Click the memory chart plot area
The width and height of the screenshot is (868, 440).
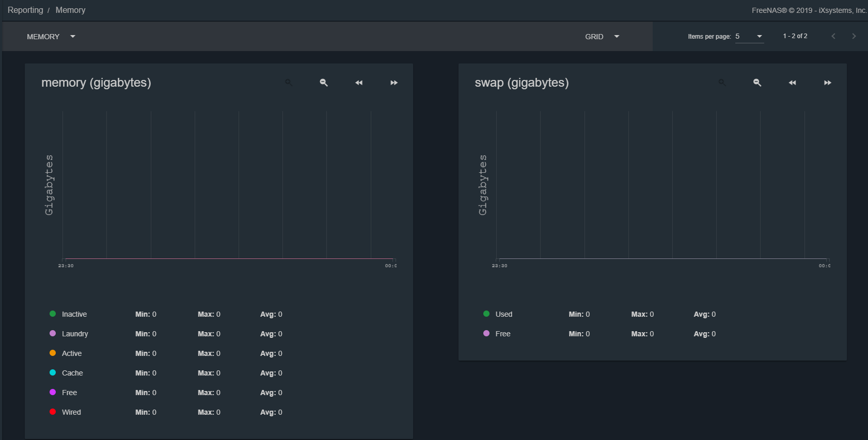click(x=227, y=186)
